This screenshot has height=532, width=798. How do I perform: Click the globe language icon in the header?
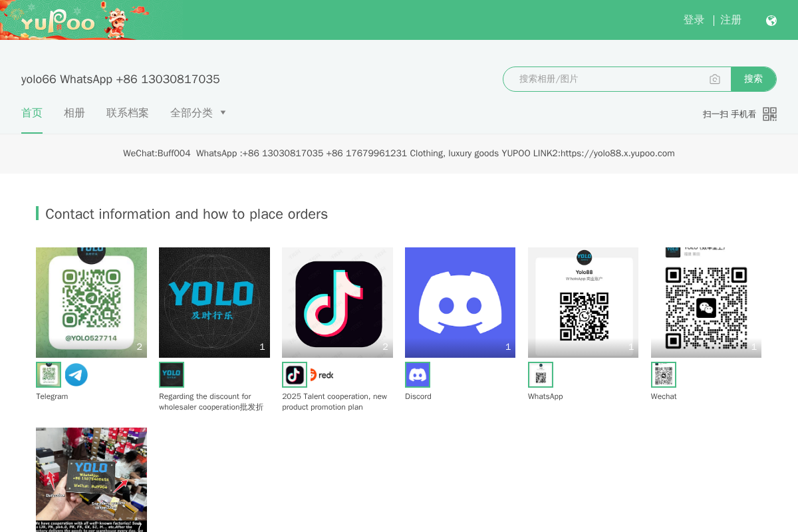tap(771, 20)
